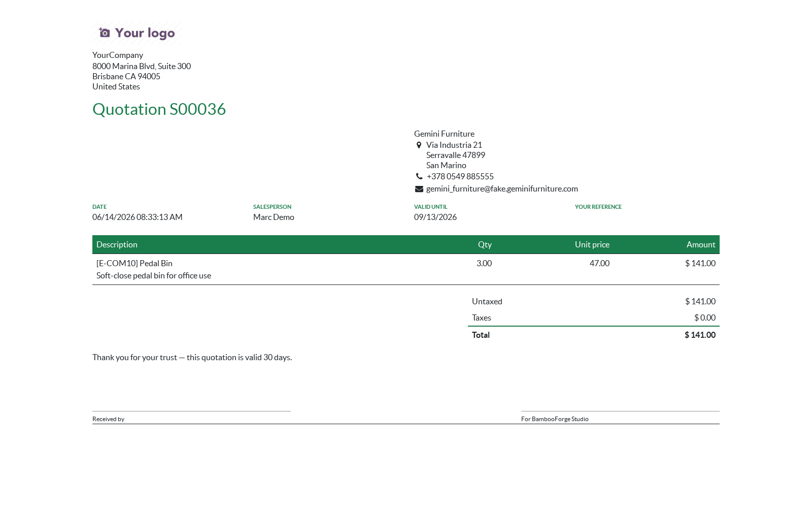Click San Marino country line

pyautogui.click(x=446, y=165)
